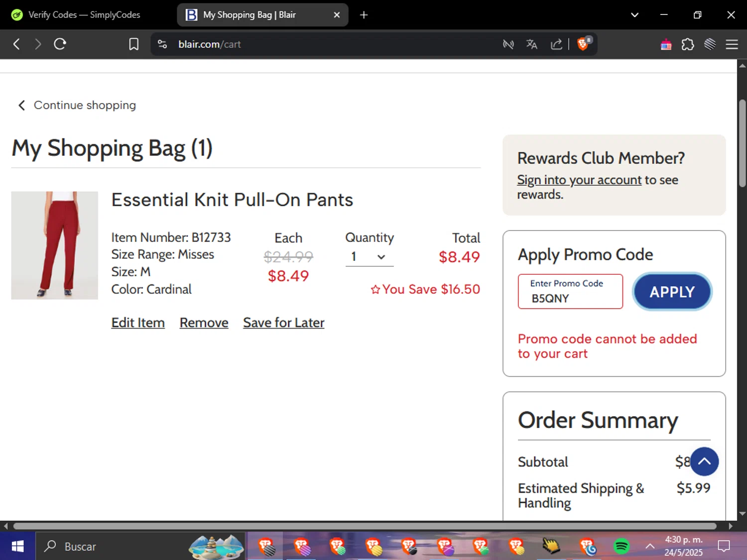Image resolution: width=747 pixels, height=560 pixels.
Task: Open Essential Knit Pull-On Pants title
Action: [232, 200]
